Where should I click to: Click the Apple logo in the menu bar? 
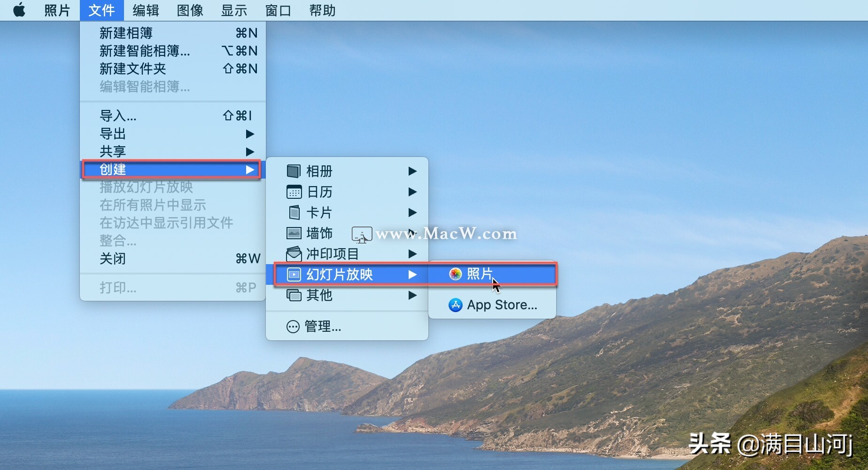point(19,10)
